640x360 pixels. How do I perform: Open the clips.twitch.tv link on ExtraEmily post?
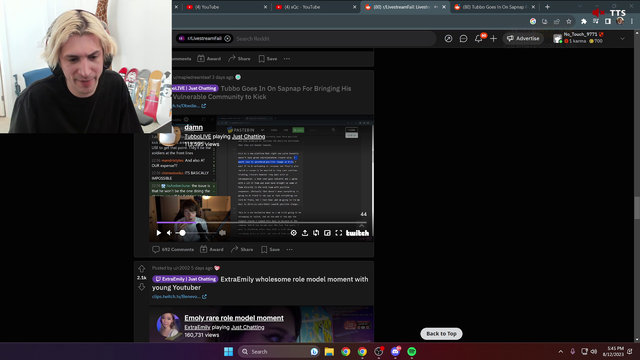(179, 297)
